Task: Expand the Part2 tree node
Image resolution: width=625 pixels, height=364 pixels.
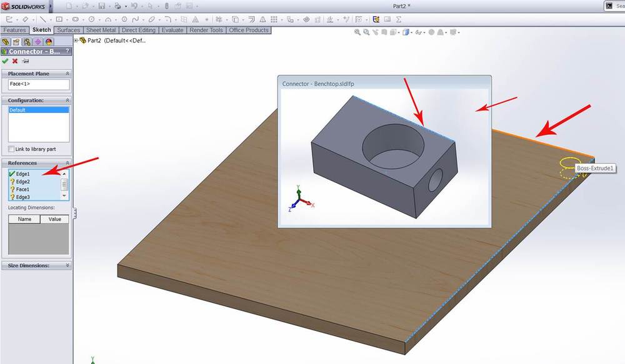Action: pyautogui.click(x=76, y=41)
